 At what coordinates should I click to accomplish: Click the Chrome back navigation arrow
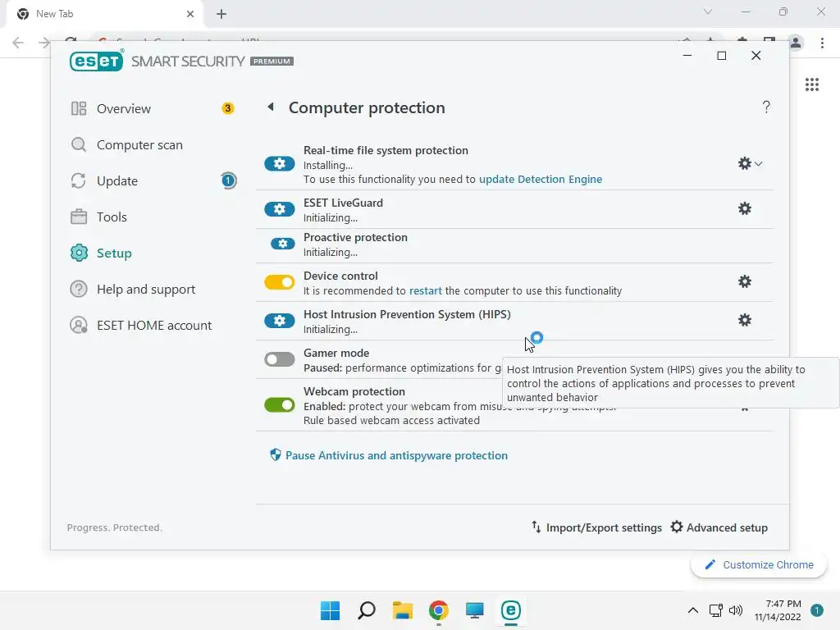18,43
